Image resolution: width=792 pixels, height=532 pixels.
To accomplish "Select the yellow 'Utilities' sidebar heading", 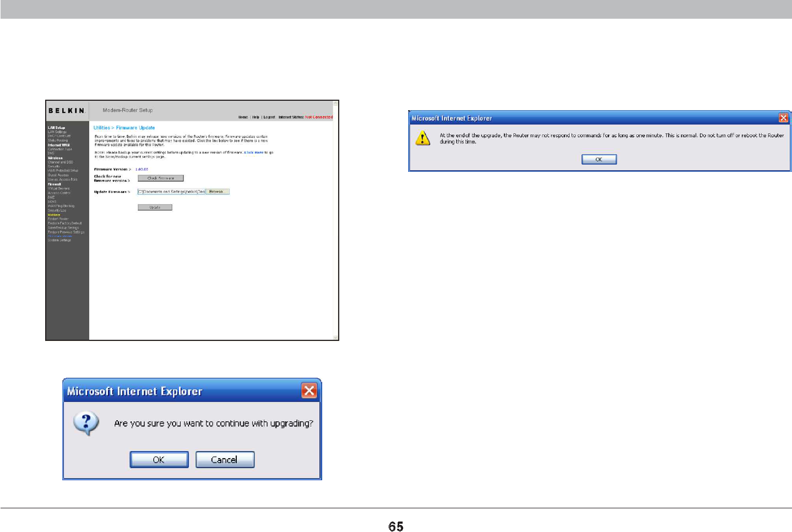I will tap(54, 215).
